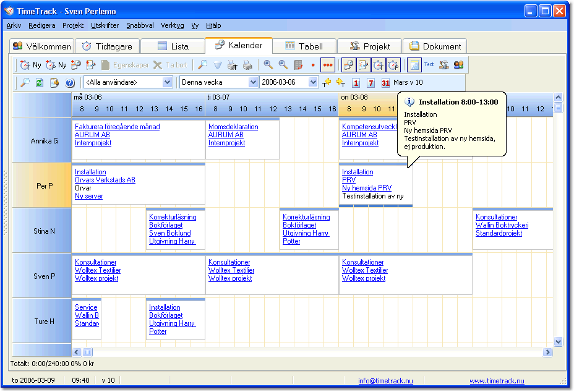Zoom in the calendar view
This screenshot has height=392, width=574.
click(x=268, y=65)
